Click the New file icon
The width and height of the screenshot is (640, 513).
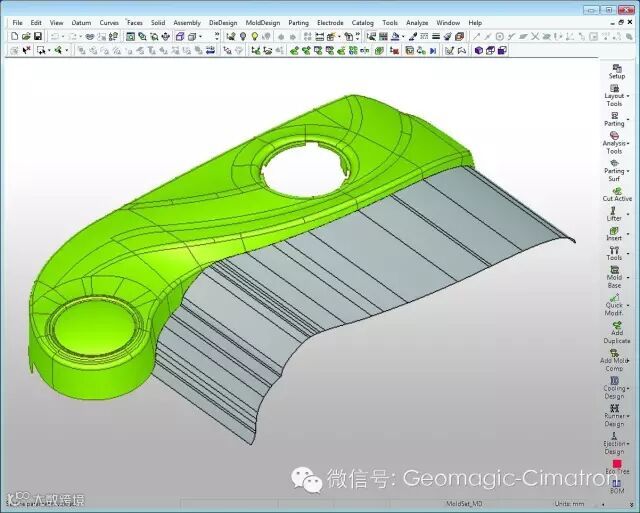[15, 36]
